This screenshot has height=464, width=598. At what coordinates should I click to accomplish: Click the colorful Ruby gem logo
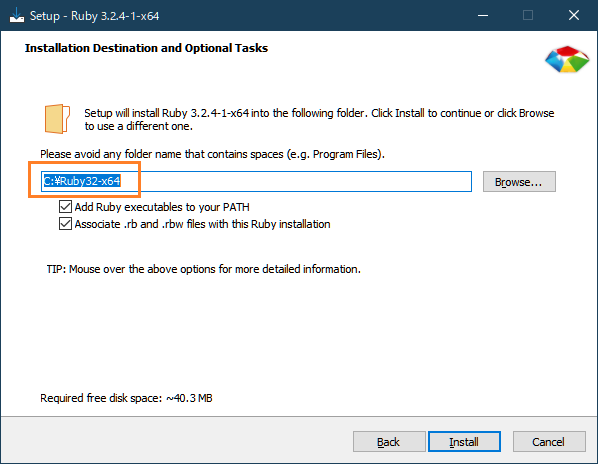[567, 60]
